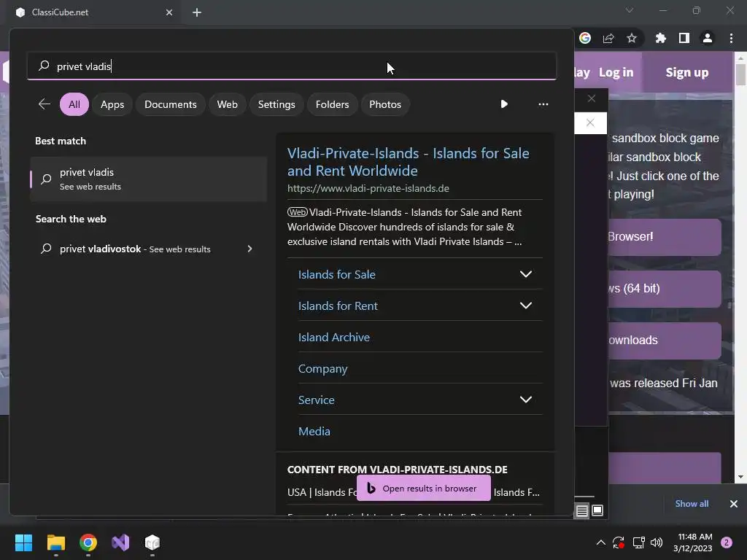The image size is (747, 560).
Task: Open the Chrome extensions puzzle icon
Action: point(661,38)
